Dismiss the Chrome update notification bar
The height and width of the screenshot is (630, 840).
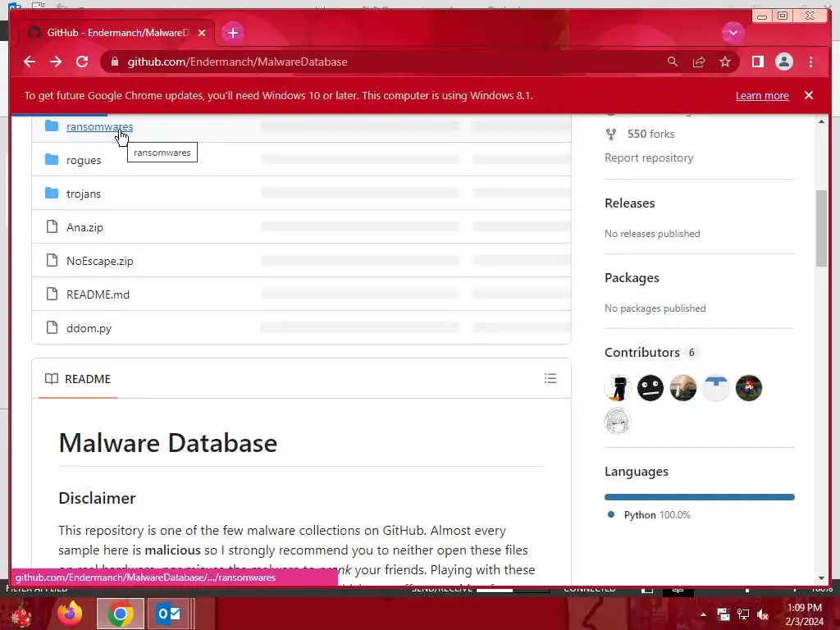[808, 95]
